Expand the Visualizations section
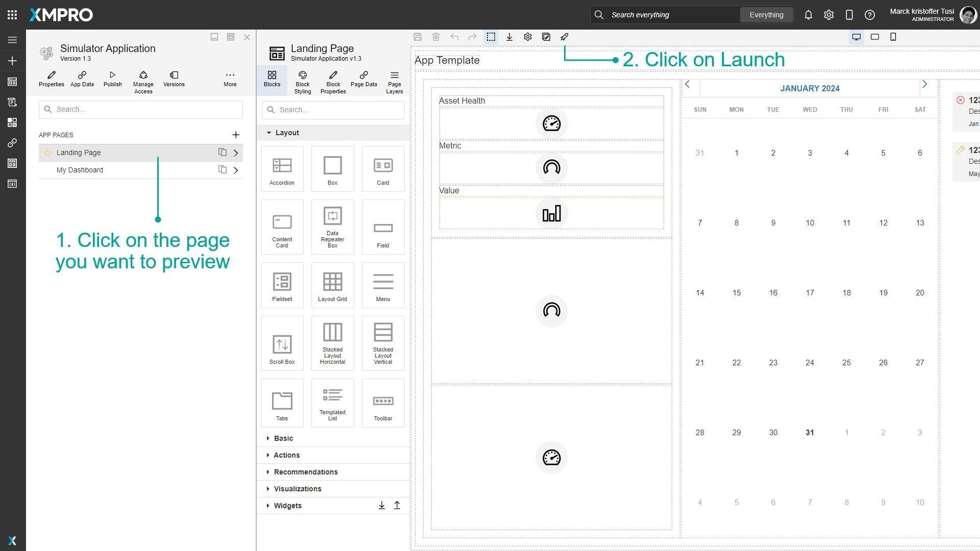The image size is (980, 551). pyautogui.click(x=298, y=488)
